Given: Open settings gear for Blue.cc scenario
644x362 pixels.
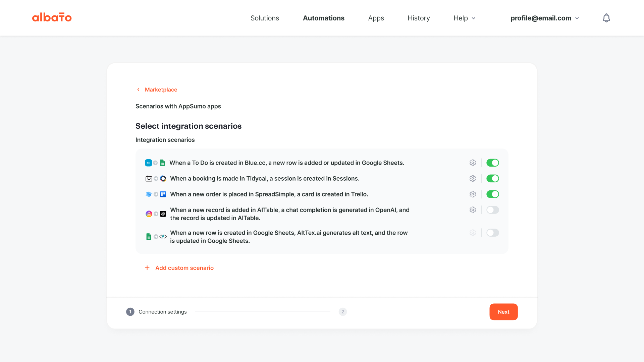Looking at the screenshot, I should pyautogui.click(x=473, y=163).
